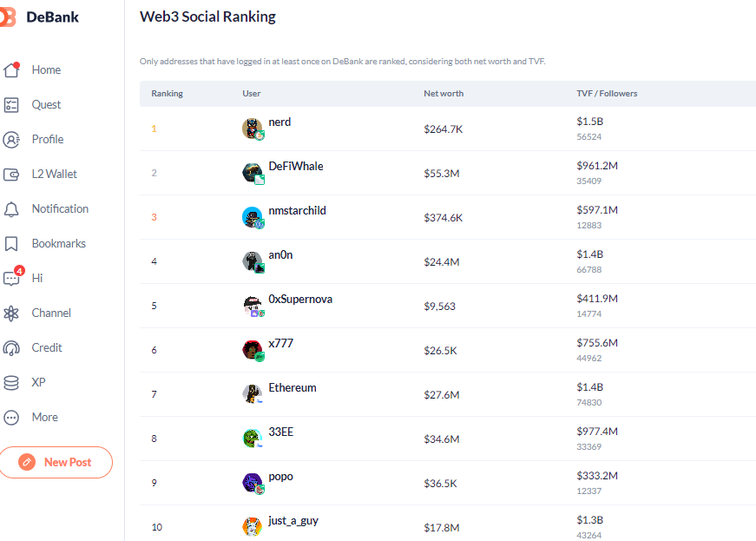This screenshot has width=756, height=541.
Task: Click the Bookmarks icon
Action: [x=11, y=243]
